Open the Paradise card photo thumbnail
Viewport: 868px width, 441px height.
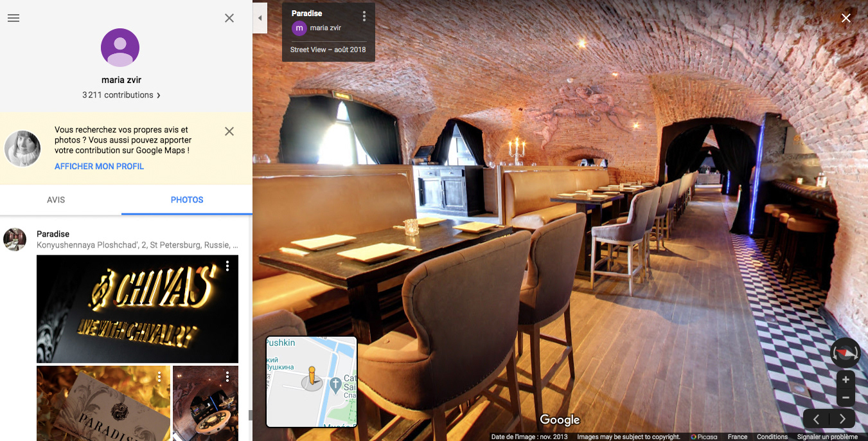(x=103, y=403)
